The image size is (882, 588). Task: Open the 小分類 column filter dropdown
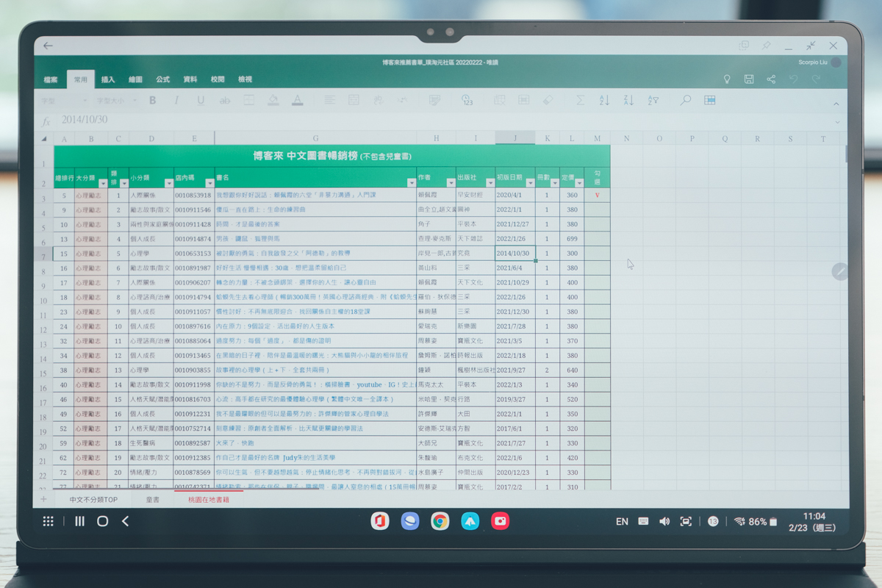click(169, 183)
